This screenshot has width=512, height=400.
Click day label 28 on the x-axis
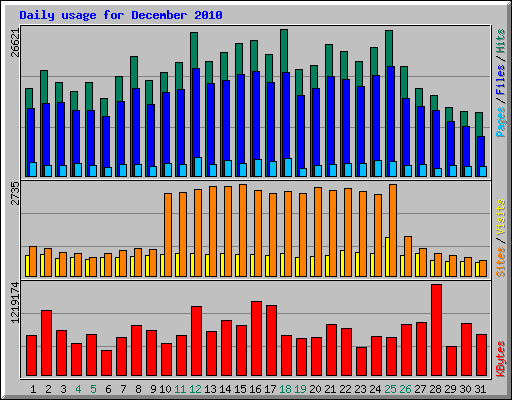pos(435,389)
